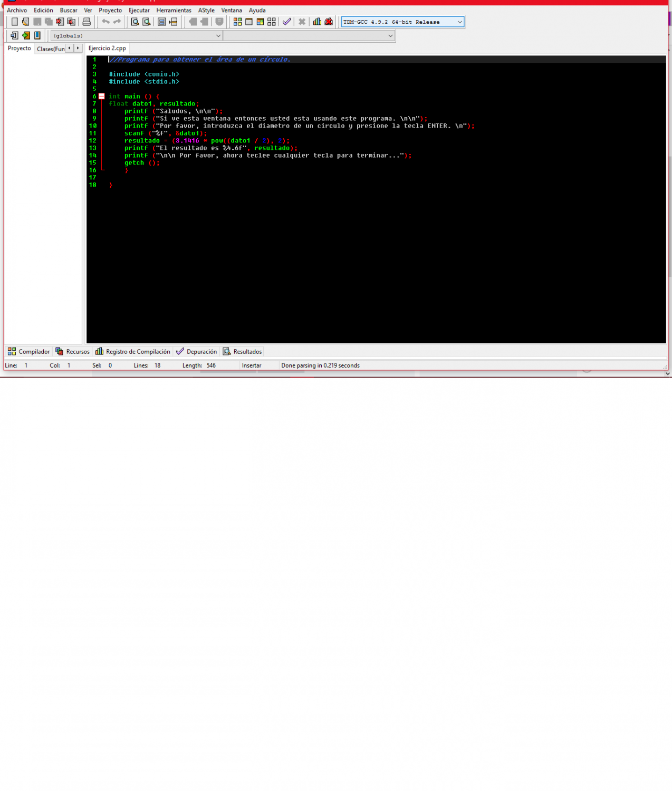This screenshot has height=791, width=672.
Task: Open the Ver menu
Action: point(88,10)
